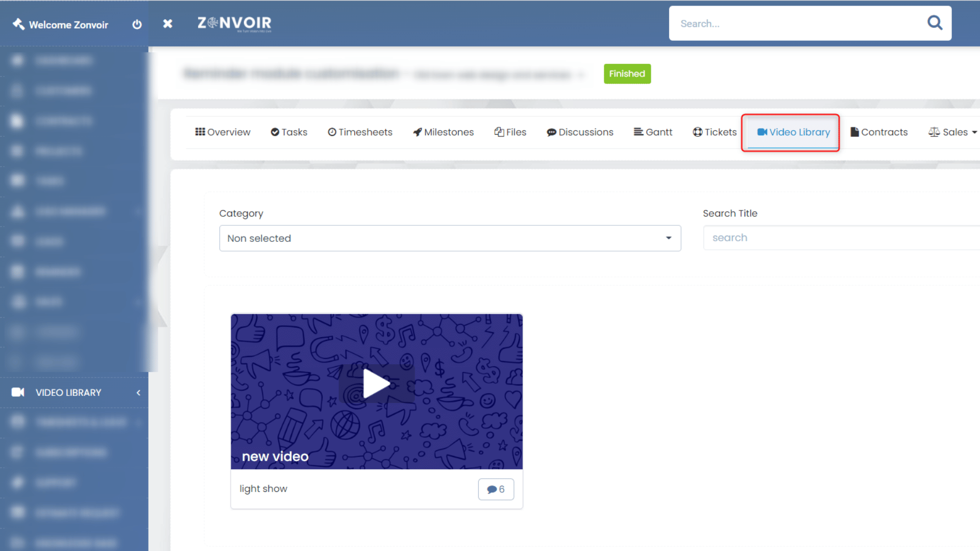
Task: Collapse Video Library sidebar chevron
Action: [x=138, y=392]
